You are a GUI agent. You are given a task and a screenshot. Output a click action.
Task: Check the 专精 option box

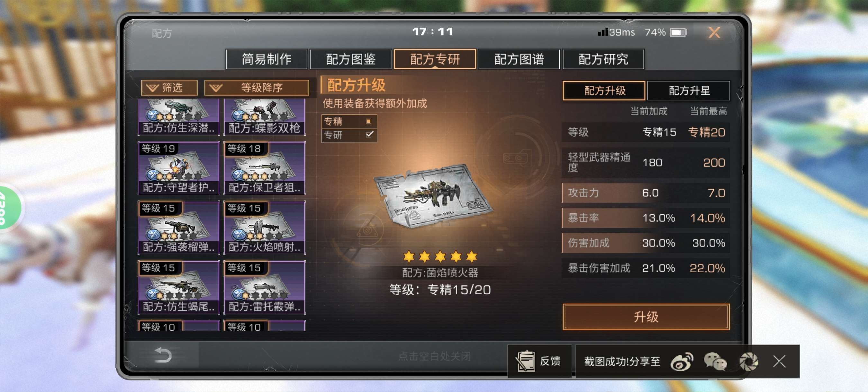point(369,121)
